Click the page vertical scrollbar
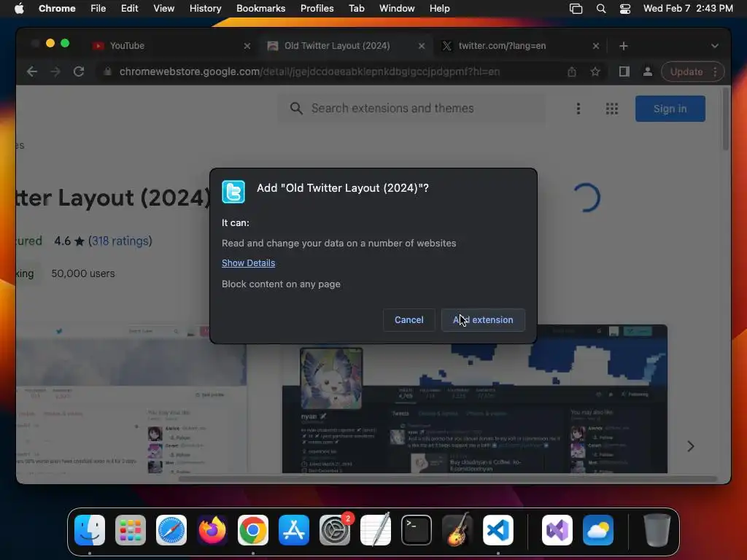This screenshot has width=747, height=560. point(726,119)
